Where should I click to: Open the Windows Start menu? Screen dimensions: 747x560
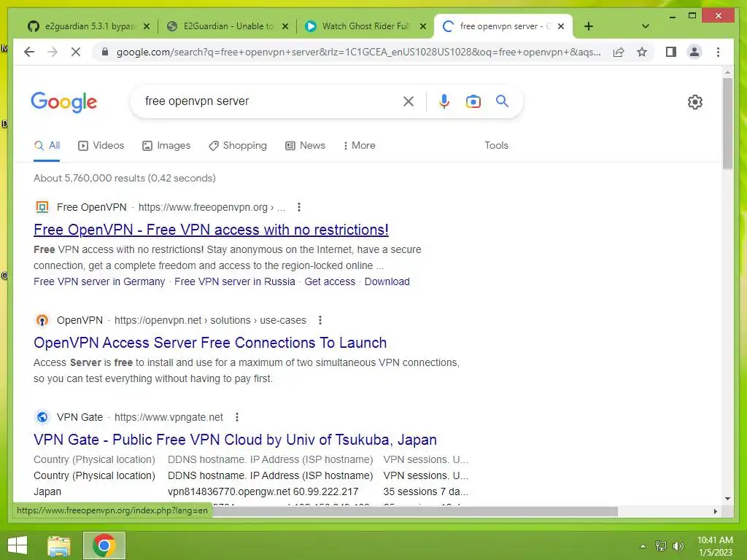18,545
